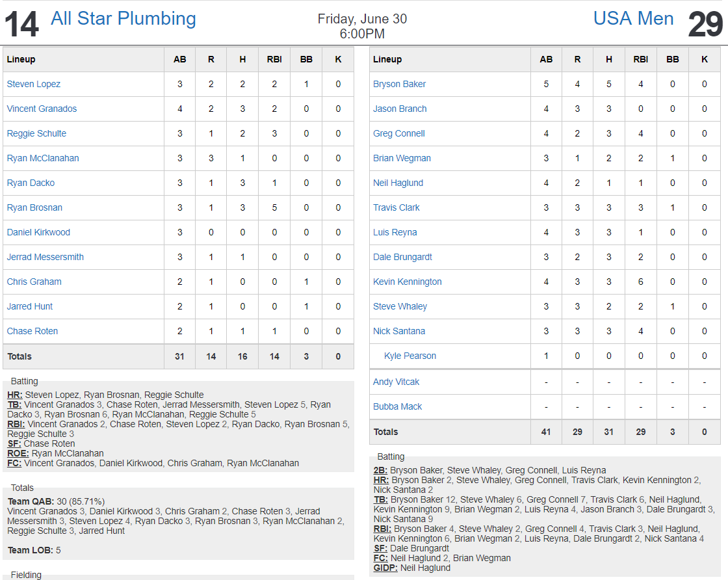Open Jerrad Messersmith player profile
Screen dimensions: 728x580
point(45,257)
